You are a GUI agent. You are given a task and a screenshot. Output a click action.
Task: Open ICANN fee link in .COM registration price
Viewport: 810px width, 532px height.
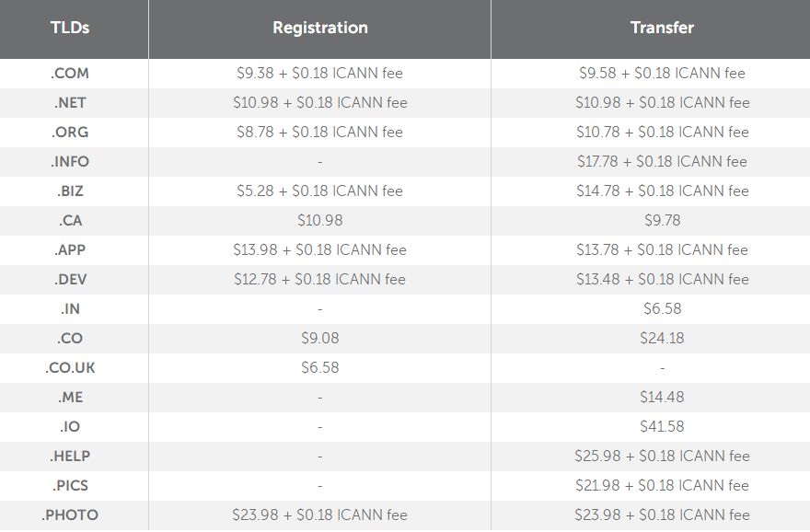(367, 73)
